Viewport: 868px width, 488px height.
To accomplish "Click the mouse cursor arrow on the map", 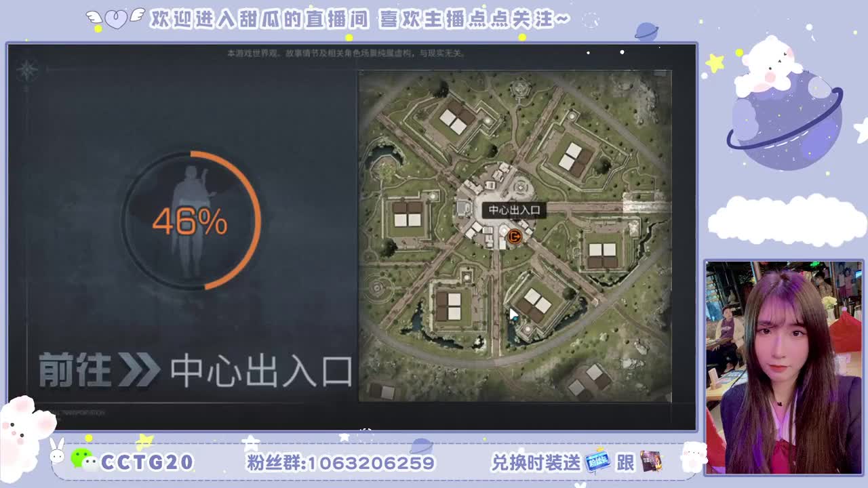I will tap(513, 315).
